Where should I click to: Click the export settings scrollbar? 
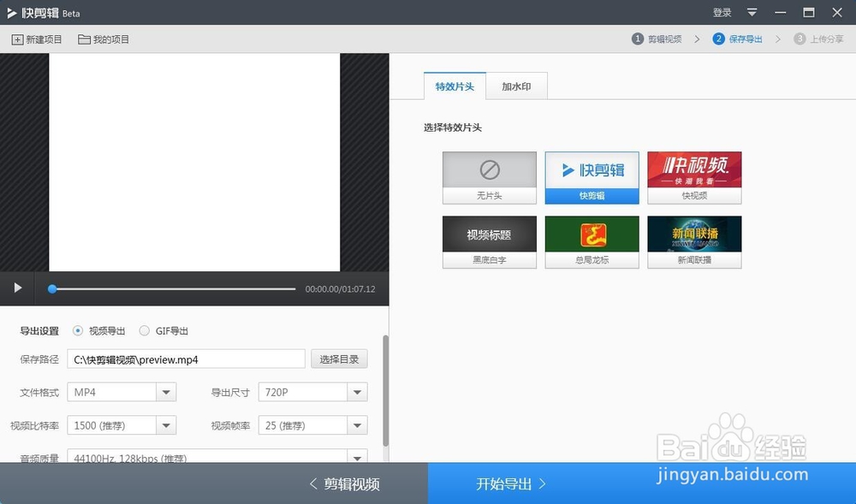[385, 390]
